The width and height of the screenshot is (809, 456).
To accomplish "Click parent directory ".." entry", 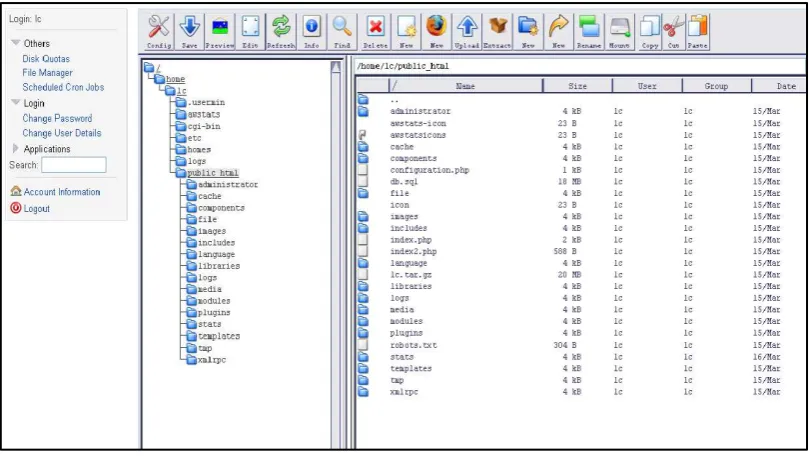I will (x=394, y=101).
